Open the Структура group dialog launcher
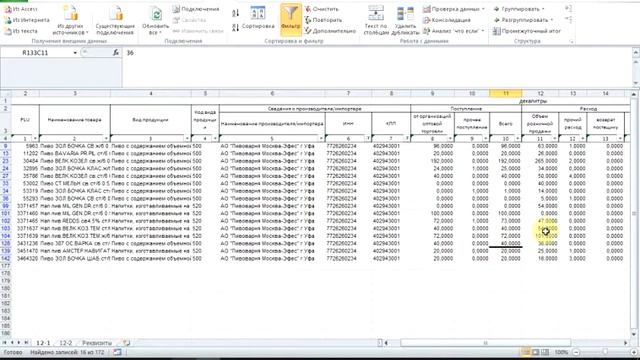 pyautogui.click(x=571, y=42)
